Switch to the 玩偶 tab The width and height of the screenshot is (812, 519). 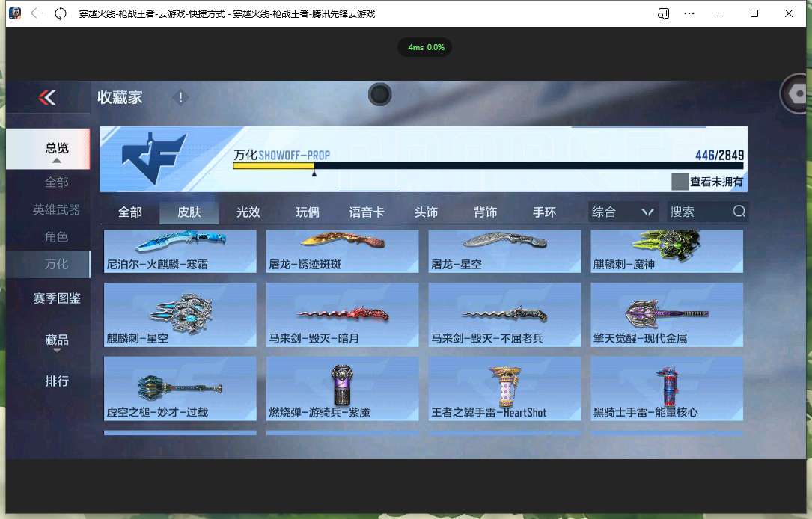(308, 212)
